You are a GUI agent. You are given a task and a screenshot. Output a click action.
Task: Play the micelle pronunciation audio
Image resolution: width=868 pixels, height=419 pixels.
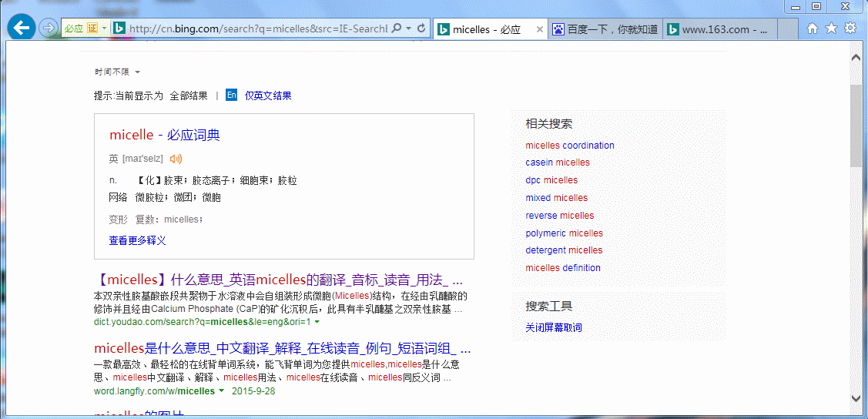[176, 159]
